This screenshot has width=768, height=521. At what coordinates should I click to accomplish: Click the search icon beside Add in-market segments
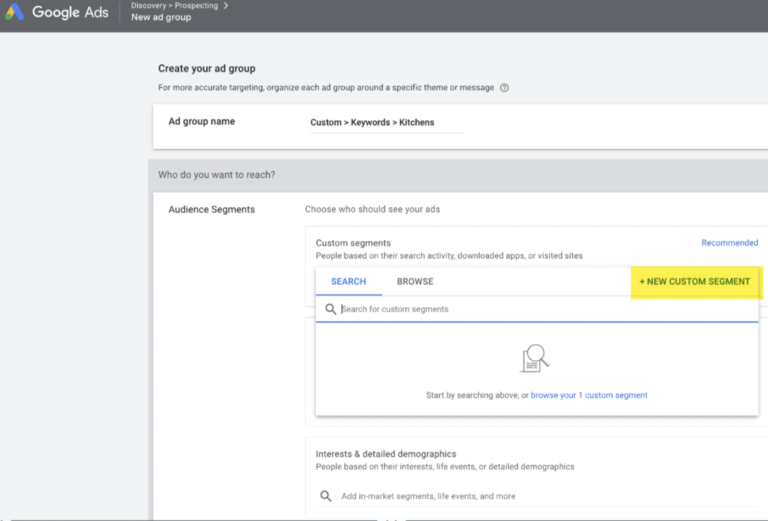(x=325, y=496)
